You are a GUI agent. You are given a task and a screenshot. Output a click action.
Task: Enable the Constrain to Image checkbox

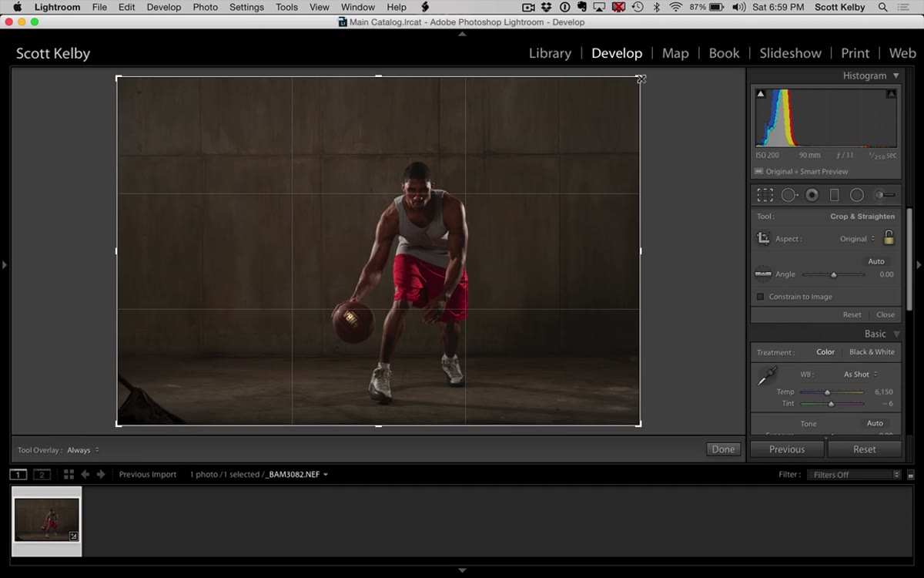(x=760, y=297)
